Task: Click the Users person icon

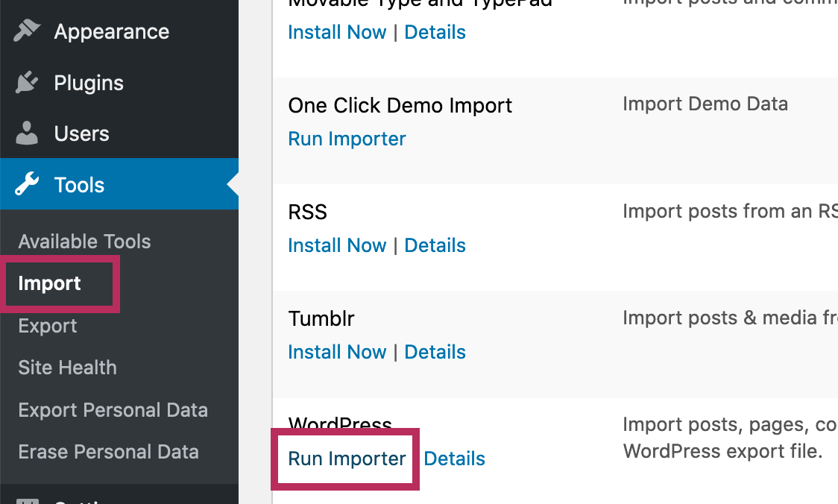Action: (x=28, y=134)
